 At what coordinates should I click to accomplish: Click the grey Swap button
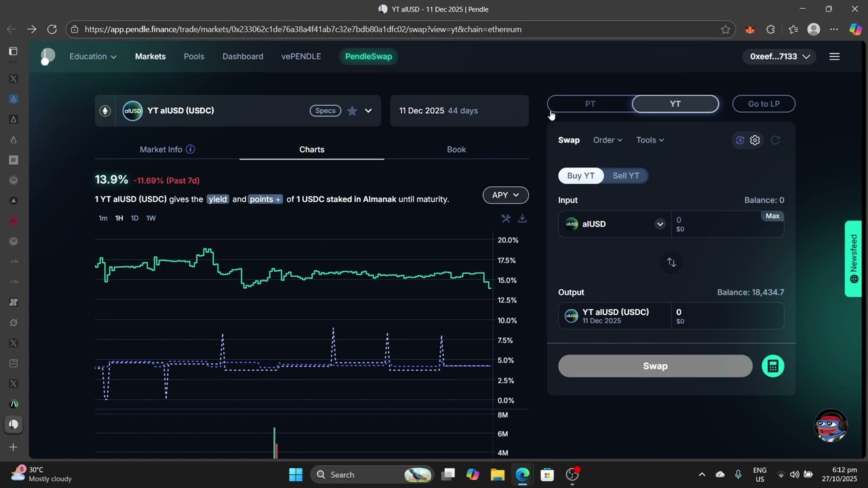tap(655, 366)
